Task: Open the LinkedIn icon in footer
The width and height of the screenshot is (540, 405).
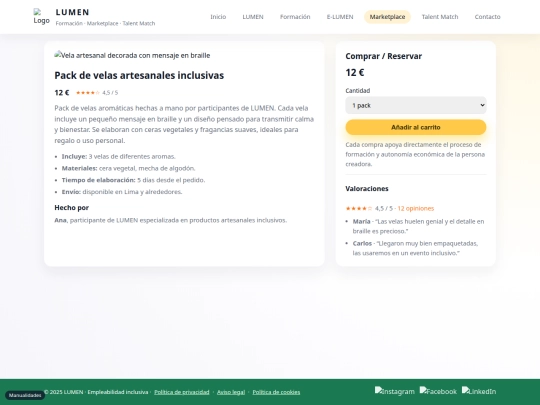Action: (x=479, y=391)
